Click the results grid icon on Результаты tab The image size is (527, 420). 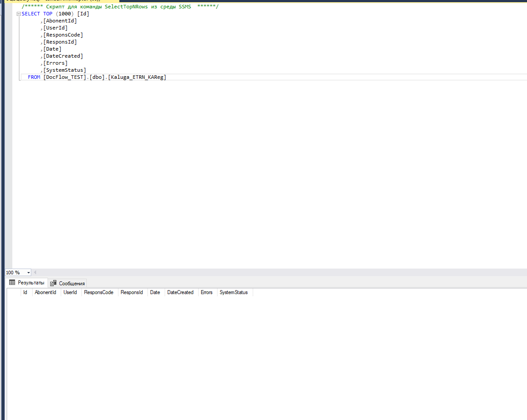tap(12, 283)
